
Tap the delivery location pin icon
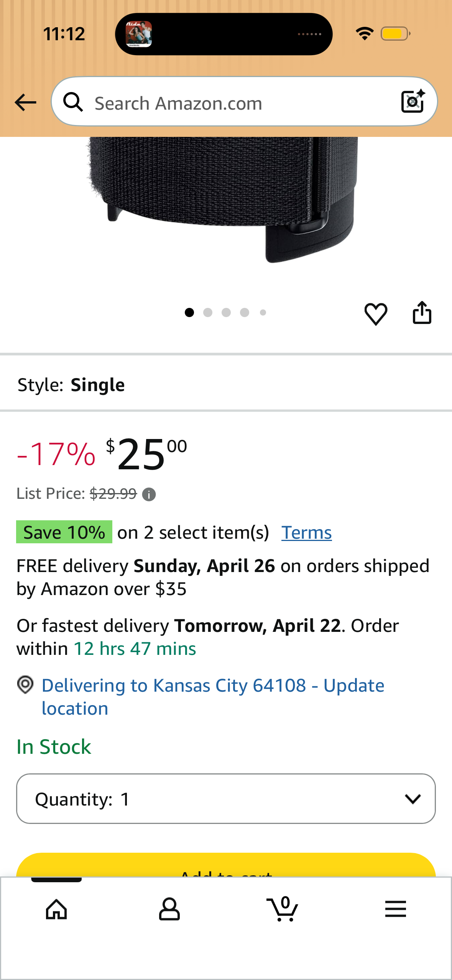click(25, 684)
